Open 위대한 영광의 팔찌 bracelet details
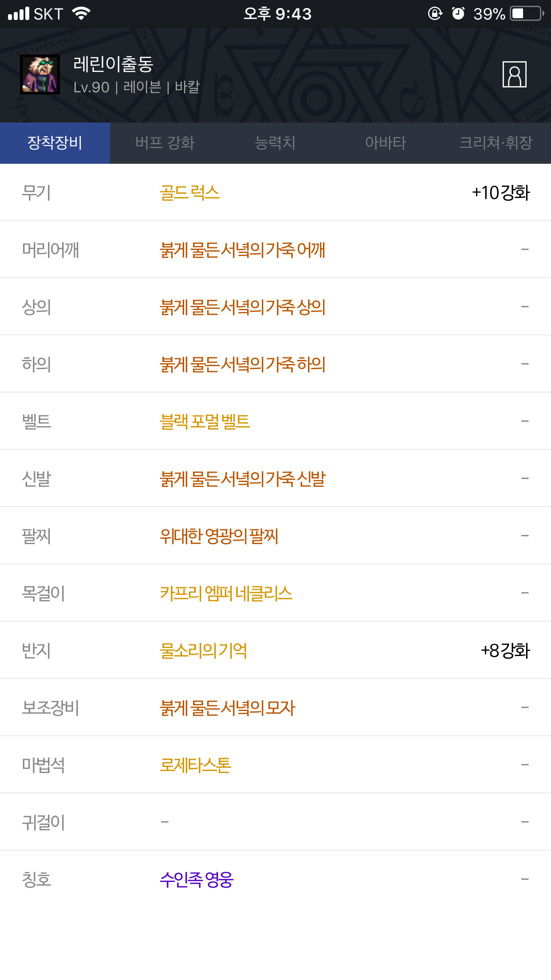Screen dimensions: 551x980 click(219, 536)
